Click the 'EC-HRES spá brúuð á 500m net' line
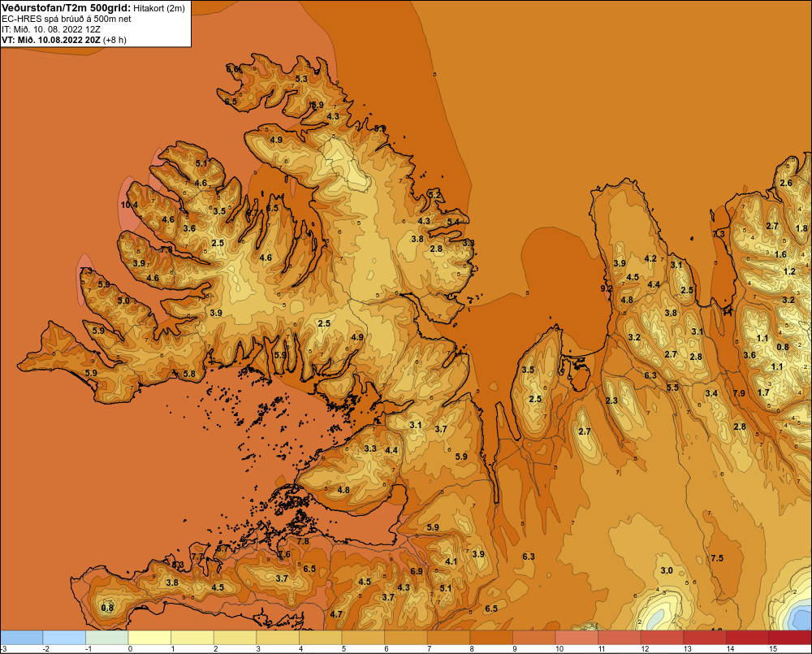This screenshot has height=654, width=812. 67,19
